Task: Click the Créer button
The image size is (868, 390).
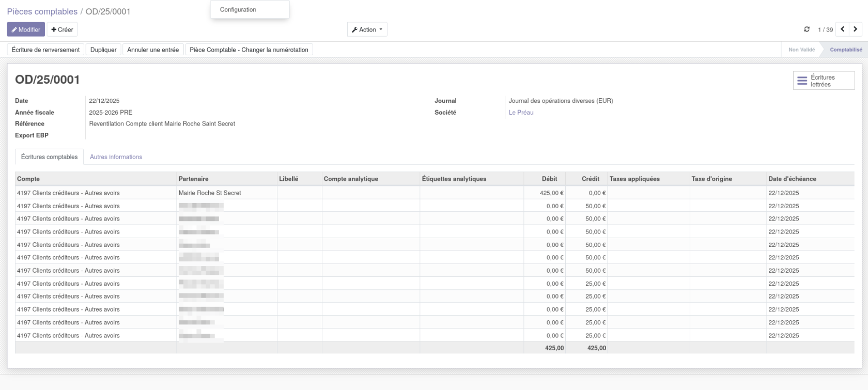Action: [x=62, y=29]
